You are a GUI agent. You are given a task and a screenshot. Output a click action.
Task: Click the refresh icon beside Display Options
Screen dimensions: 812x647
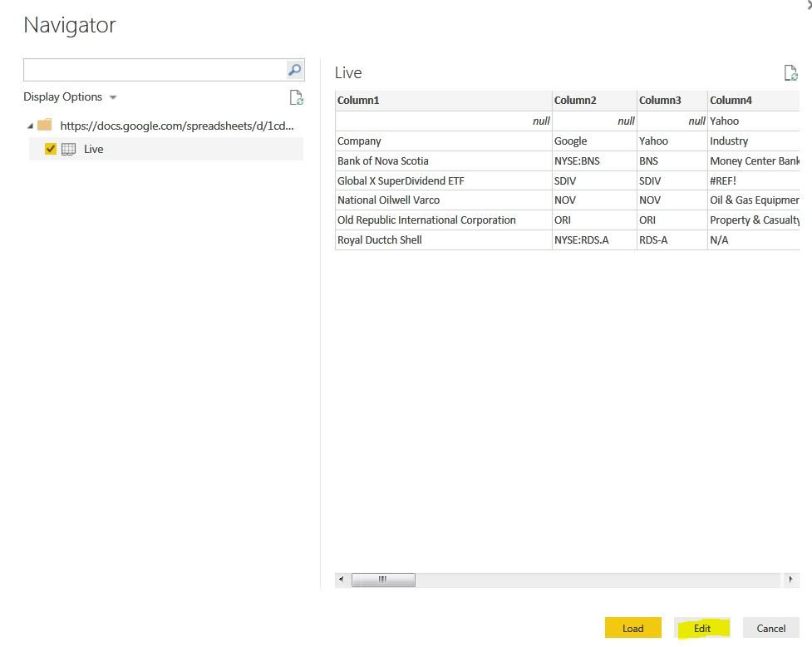pyautogui.click(x=296, y=98)
